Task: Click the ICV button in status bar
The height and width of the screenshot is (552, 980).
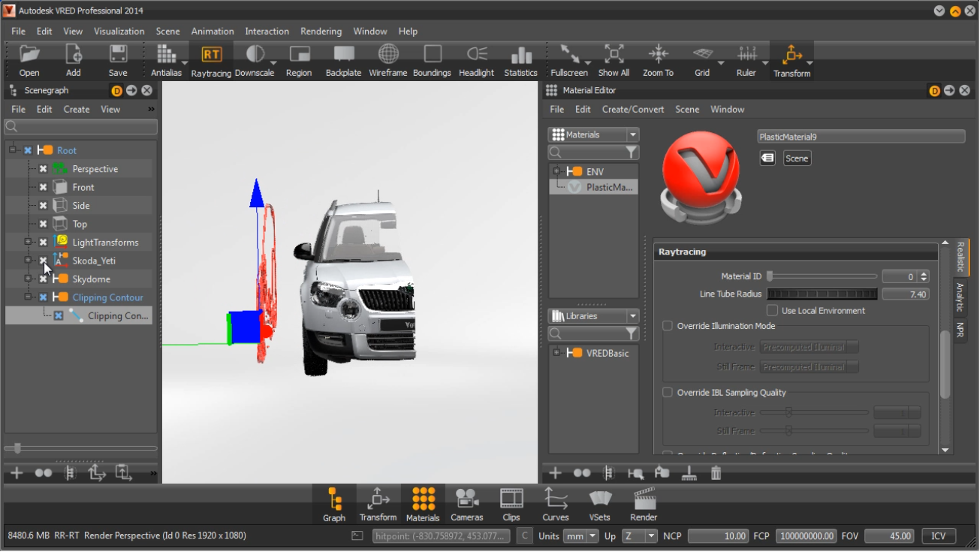Action: (939, 536)
